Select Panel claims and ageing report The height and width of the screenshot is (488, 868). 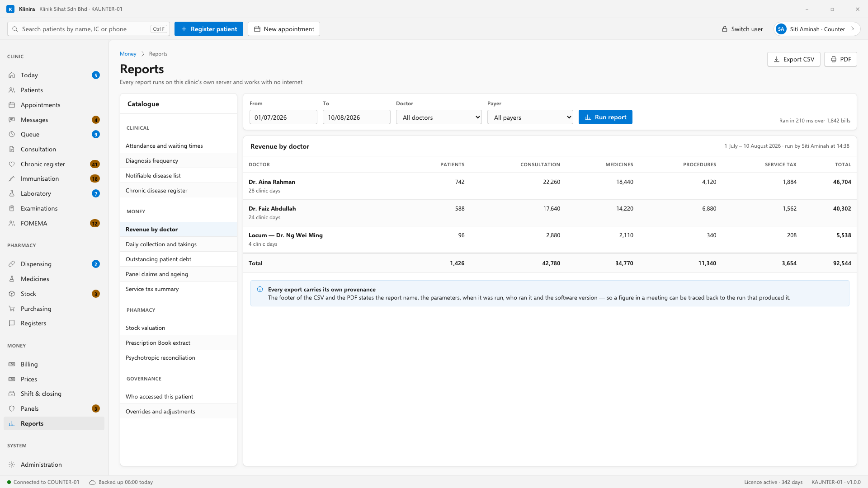point(178,274)
